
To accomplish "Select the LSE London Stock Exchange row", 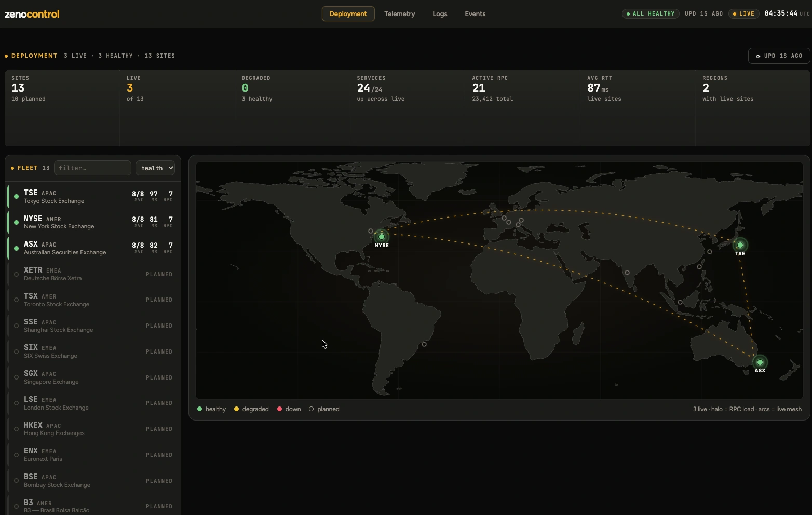I will click(93, 403).
